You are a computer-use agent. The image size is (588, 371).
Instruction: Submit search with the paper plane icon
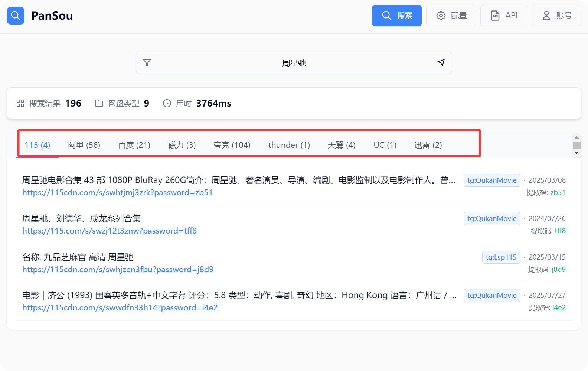click(441, 63)
